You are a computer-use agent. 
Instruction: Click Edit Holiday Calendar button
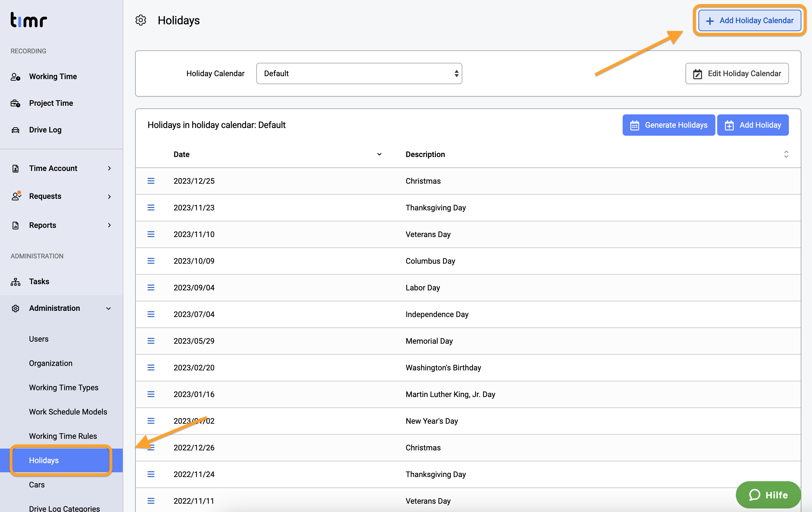point(737,73)
